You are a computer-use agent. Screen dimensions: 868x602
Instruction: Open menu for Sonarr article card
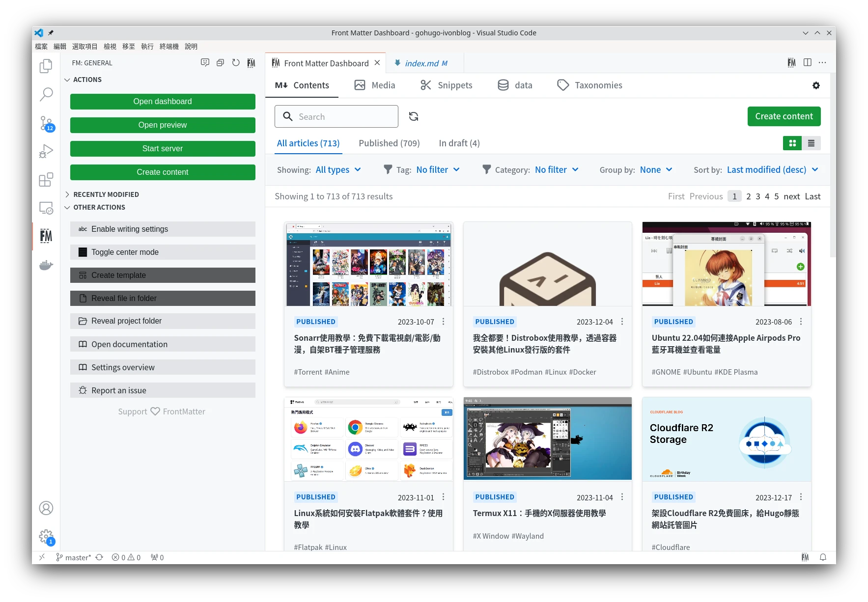(443, 322)
